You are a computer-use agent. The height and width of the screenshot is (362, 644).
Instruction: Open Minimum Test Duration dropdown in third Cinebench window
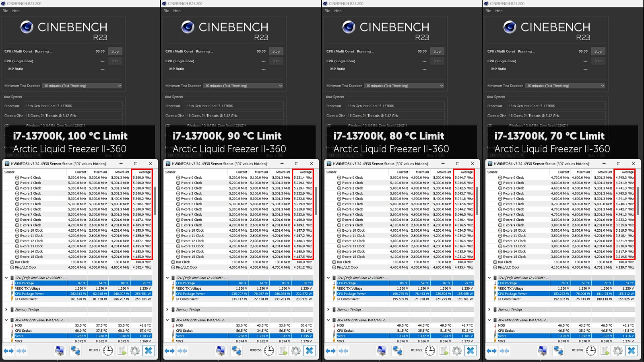[404, 86]
